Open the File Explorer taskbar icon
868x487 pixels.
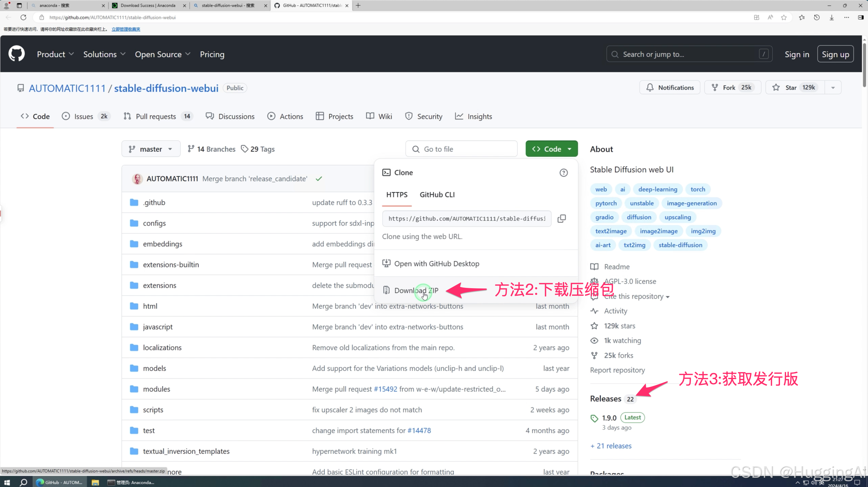point(95,482)
